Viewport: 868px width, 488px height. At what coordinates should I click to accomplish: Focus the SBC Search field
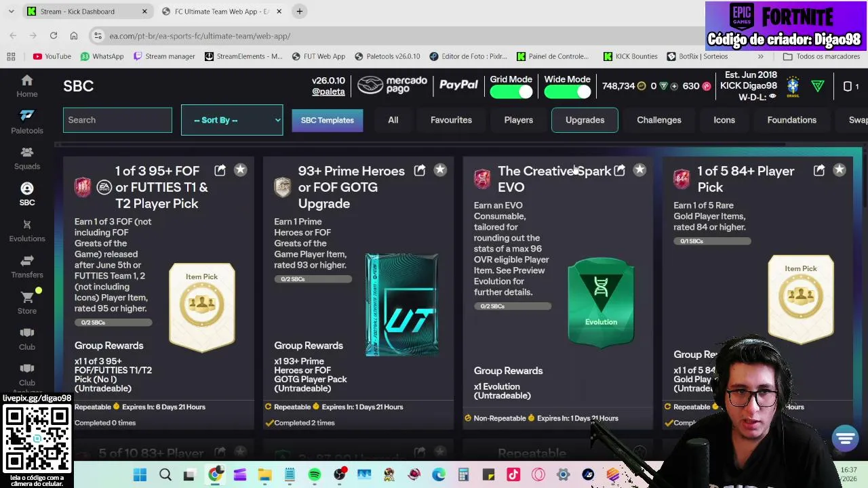[x=117, y=120]
